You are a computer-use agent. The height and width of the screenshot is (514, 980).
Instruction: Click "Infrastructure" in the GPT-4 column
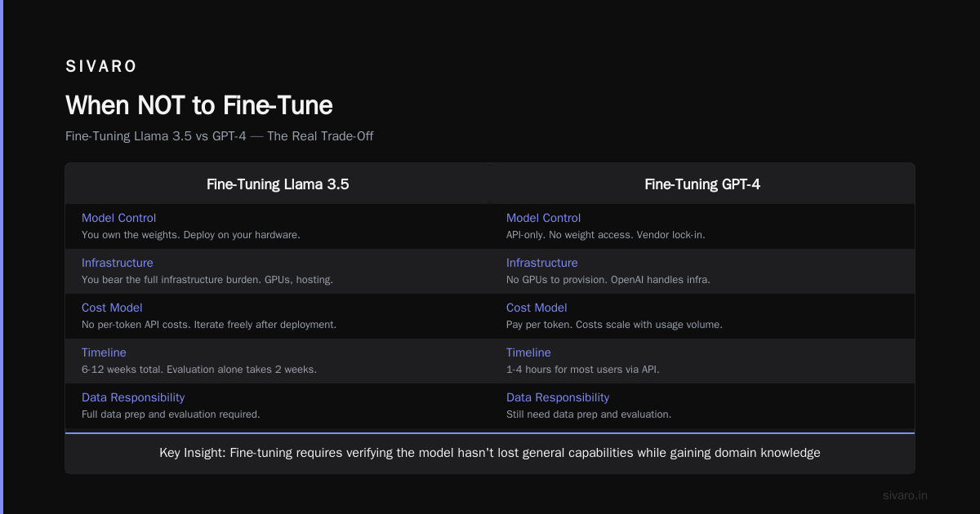point(541,263)
